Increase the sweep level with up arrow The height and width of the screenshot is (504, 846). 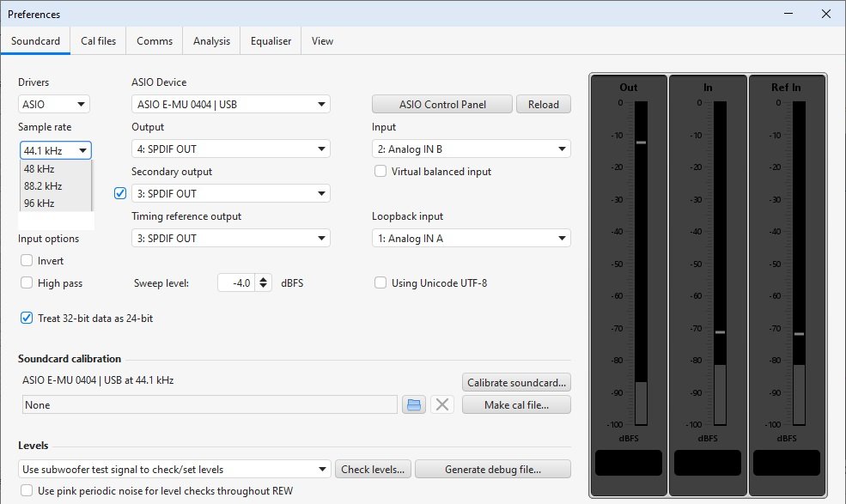click(x=264, y=279)
